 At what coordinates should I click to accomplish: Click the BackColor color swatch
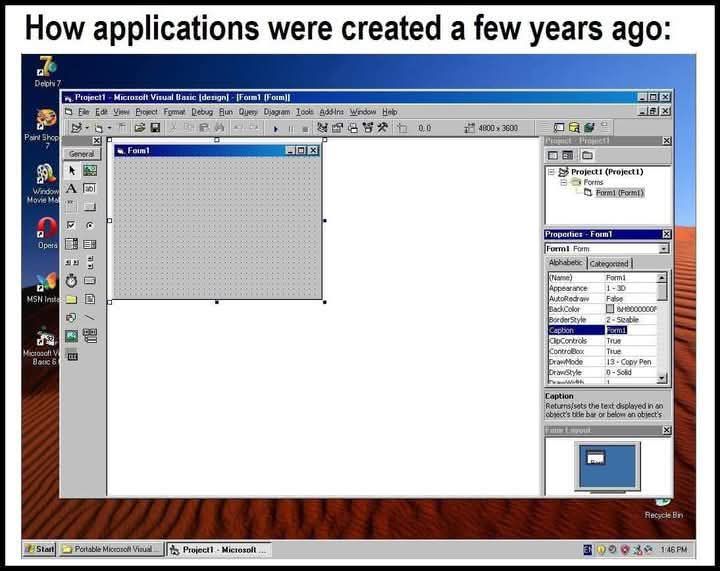(x=610, y=309)
